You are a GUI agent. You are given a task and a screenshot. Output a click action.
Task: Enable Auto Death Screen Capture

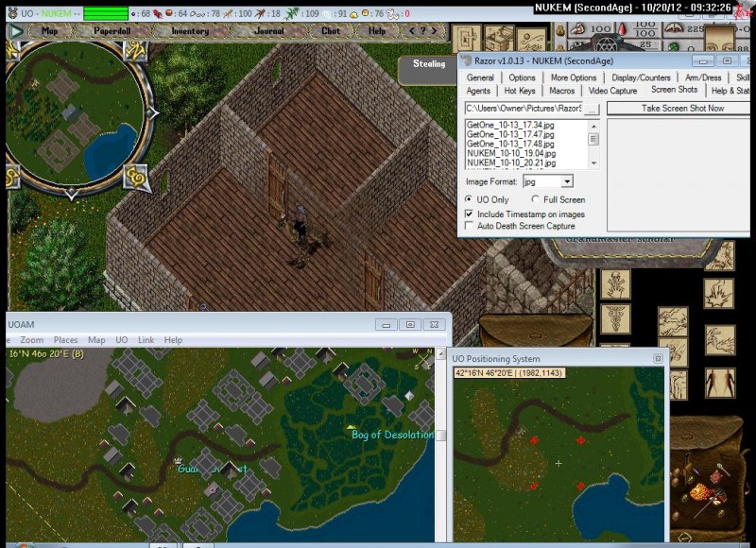469,226
